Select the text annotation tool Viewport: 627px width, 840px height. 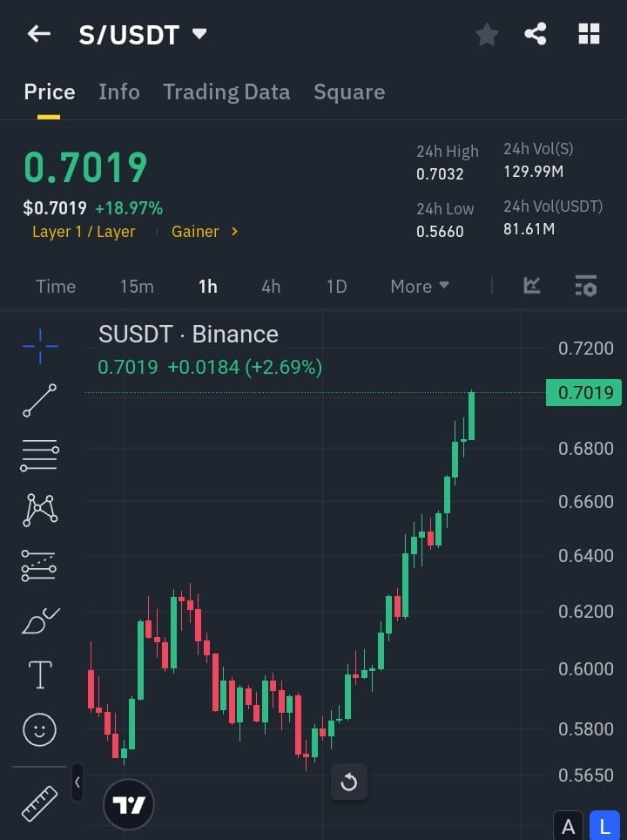click(x=40, y=674)
